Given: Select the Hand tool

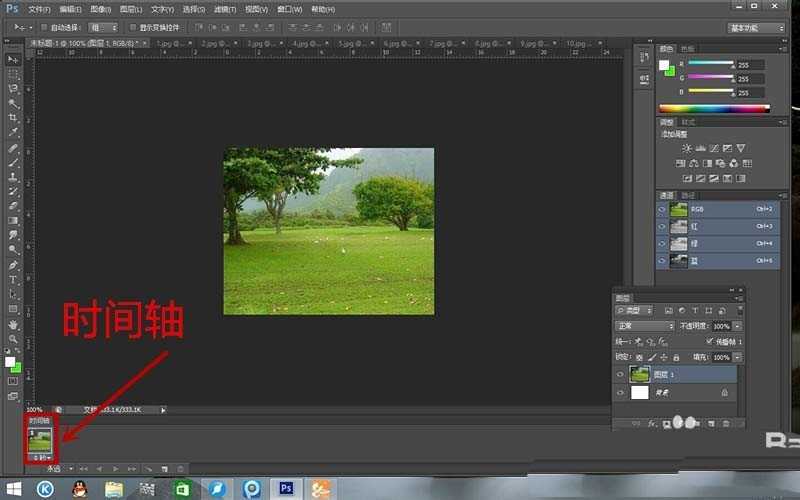Looking at the screenshot, I should [x=14, y=325].
